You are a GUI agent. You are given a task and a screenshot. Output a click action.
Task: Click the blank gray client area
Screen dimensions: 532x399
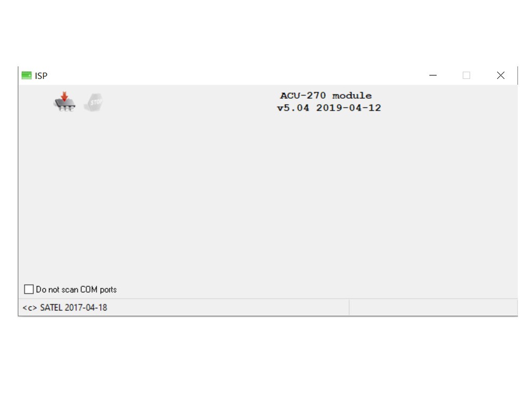(268, 197)
